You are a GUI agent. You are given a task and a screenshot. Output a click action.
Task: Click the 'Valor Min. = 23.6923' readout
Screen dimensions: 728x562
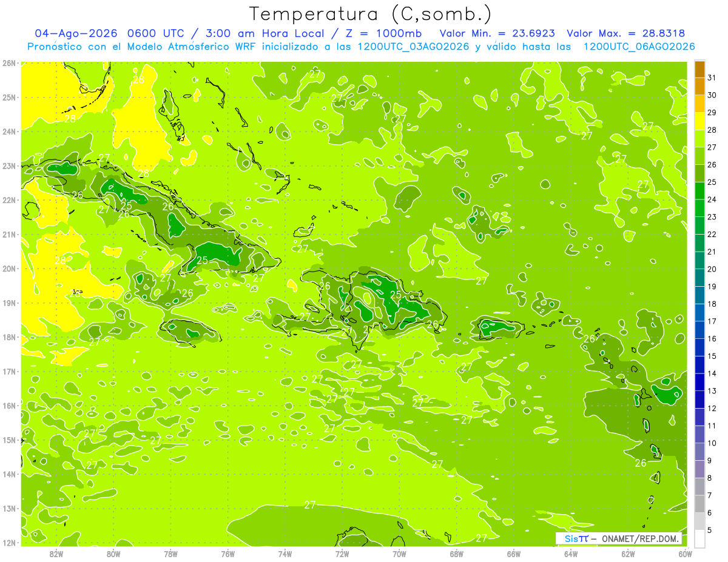[497, 33]
